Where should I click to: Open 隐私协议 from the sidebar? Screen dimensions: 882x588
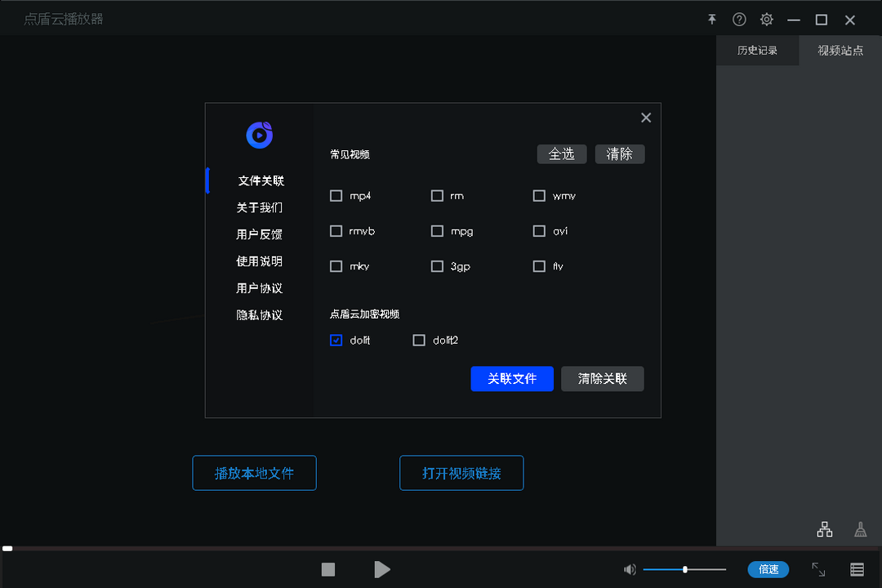click(258, 314)
